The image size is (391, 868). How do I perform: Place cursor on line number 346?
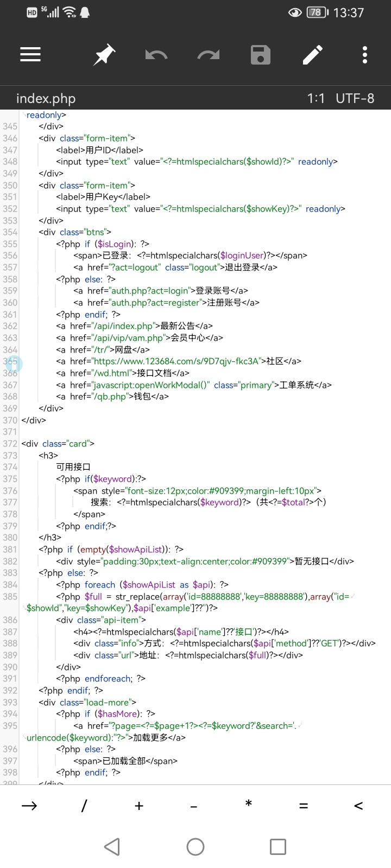tap(10, 138)
